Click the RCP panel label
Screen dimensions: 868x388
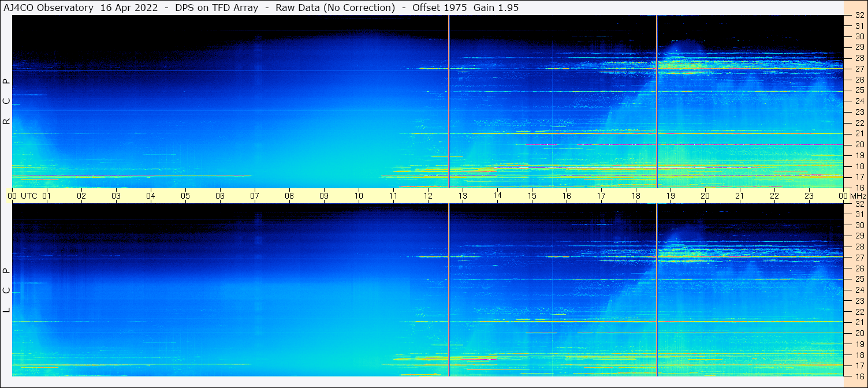pyautogui.click(x=7, y=101)
